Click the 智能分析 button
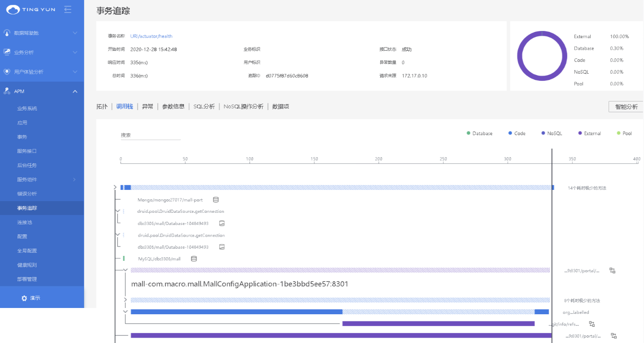 tap(626, 107)
